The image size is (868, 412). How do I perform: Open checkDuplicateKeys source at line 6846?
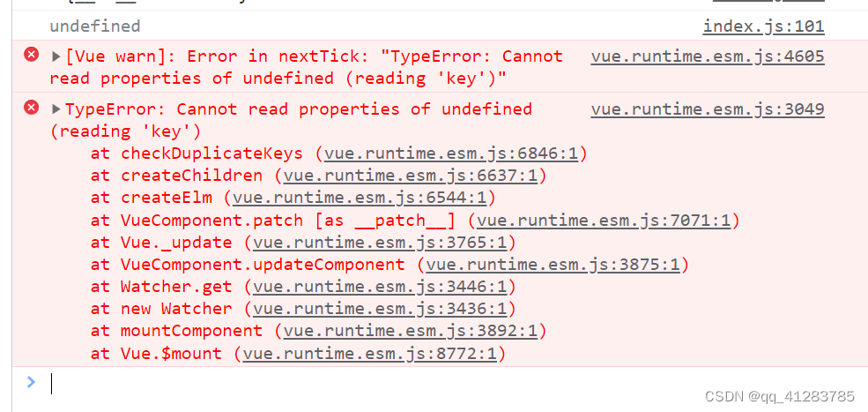(451, 154)
